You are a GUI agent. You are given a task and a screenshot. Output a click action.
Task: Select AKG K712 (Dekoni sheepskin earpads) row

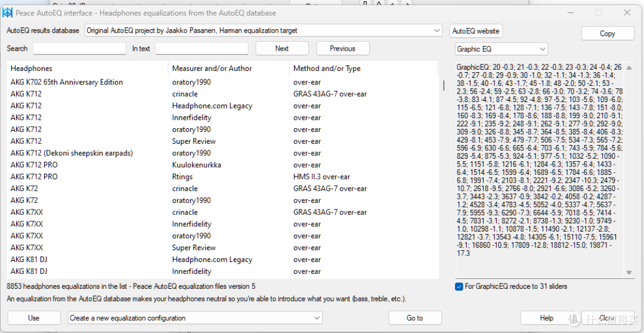coord(222,153)
